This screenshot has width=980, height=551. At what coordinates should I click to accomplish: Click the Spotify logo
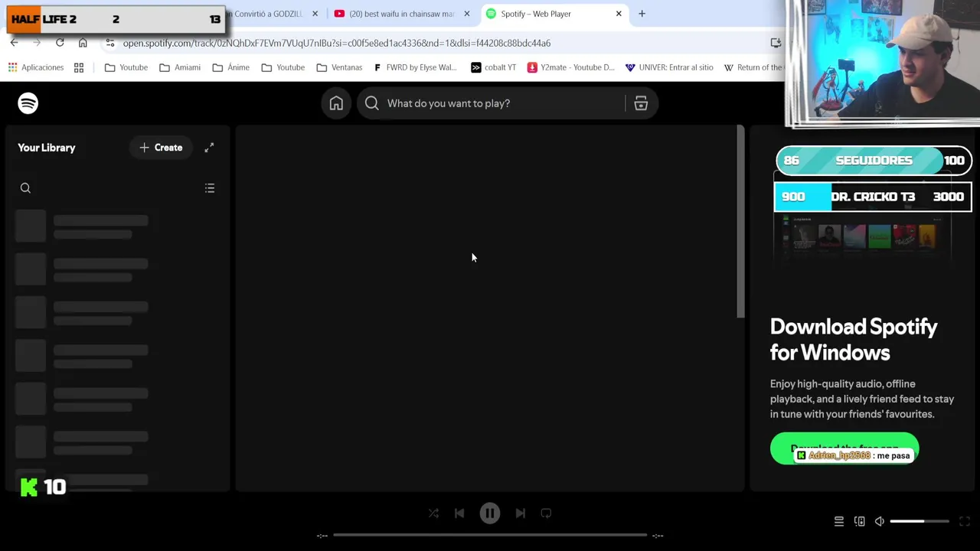coord(28,103)
